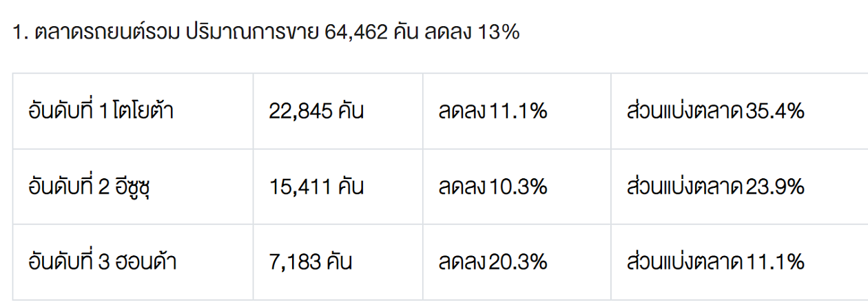
Task: Select the "ส่วนแบ่งตลาด 11.1%" cell
Action: tap(716, 262)
